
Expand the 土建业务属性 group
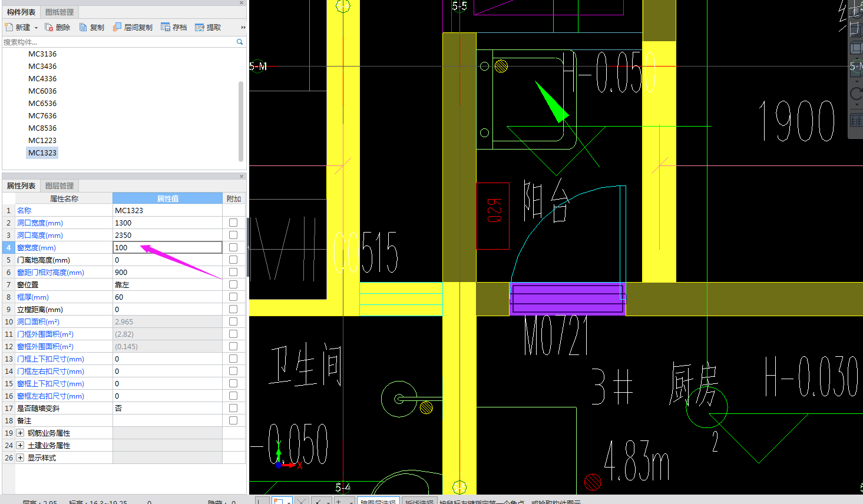[20, 445]
